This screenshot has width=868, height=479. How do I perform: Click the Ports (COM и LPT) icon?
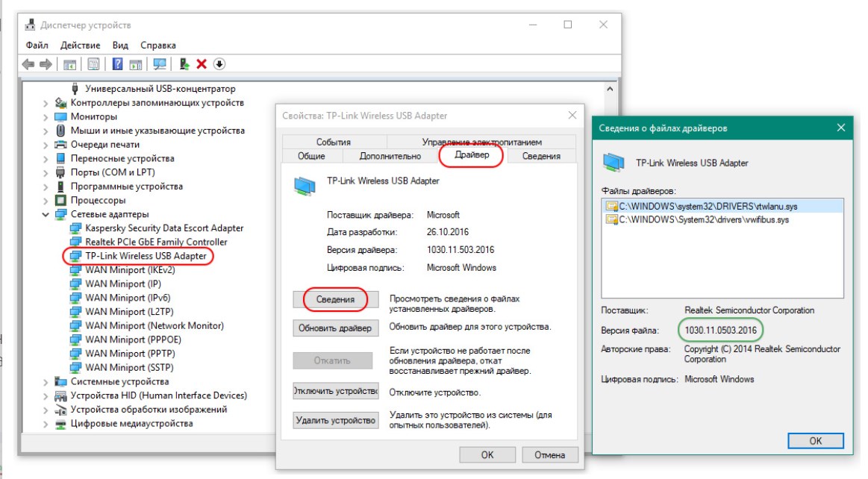(61, 172)
